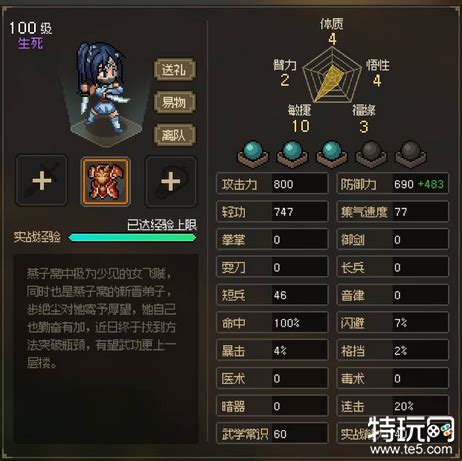Select the equipped red armor icon
The height and width of the screenshot is (461, 462).
coord(106,181)
